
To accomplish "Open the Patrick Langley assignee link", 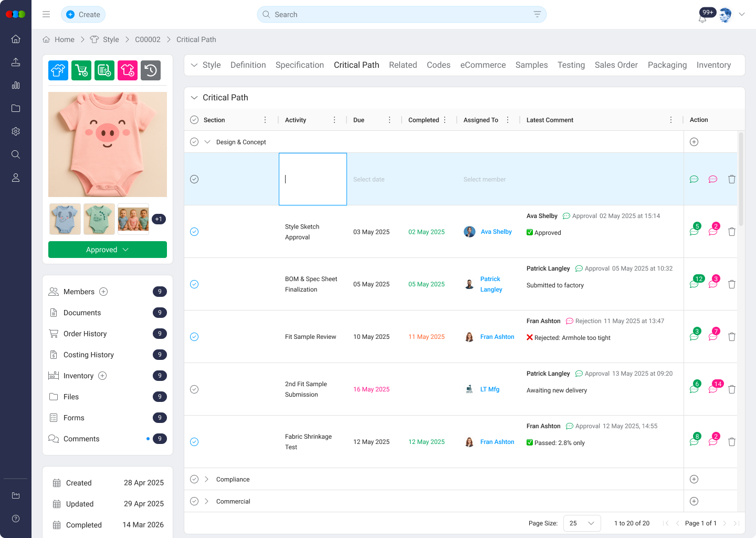I will click(x=491, y=284).
